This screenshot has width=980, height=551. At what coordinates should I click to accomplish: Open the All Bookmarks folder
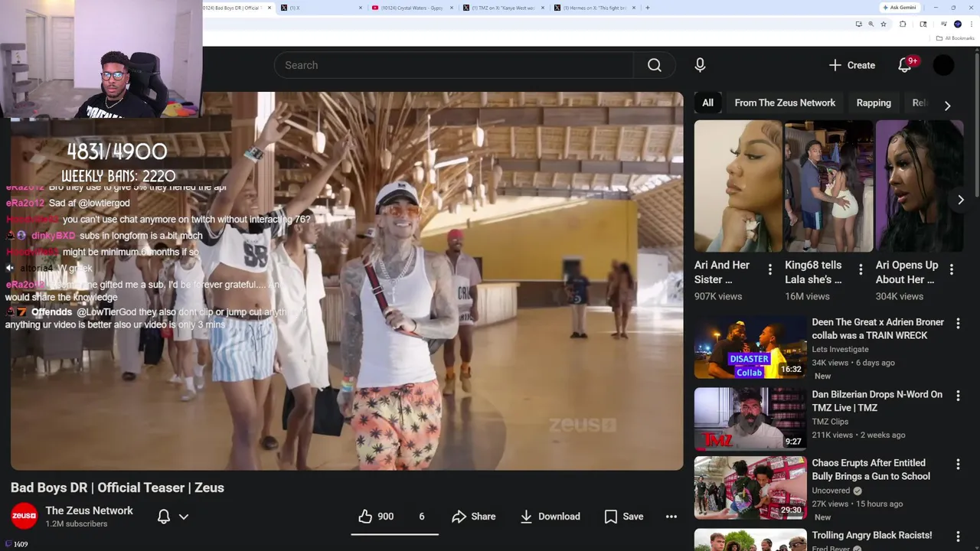[955, 38]
